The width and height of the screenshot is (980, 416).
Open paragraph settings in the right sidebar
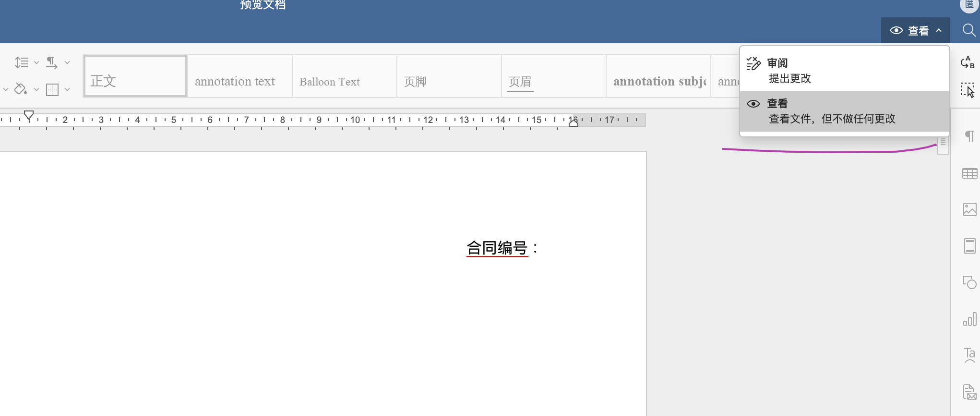pos(969,136)
